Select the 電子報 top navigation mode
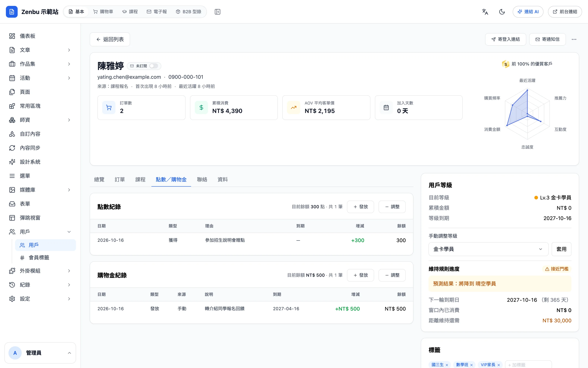 click(157, 12)
